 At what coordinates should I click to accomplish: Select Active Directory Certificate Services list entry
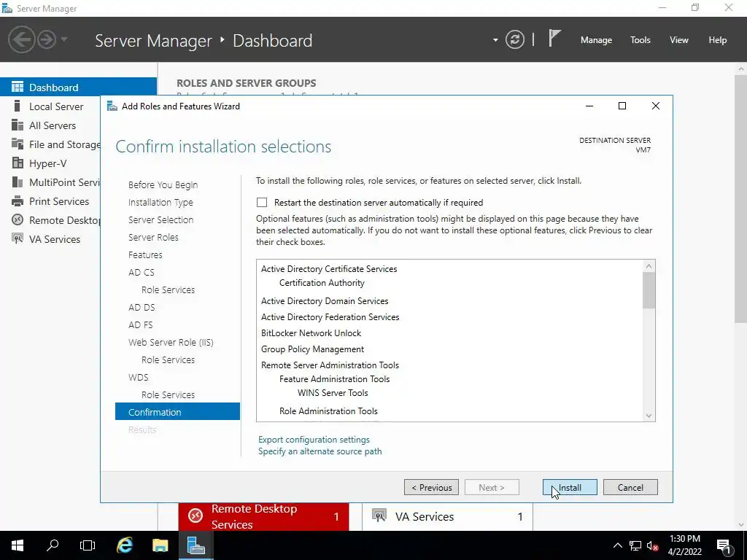[x=329, y=268]
